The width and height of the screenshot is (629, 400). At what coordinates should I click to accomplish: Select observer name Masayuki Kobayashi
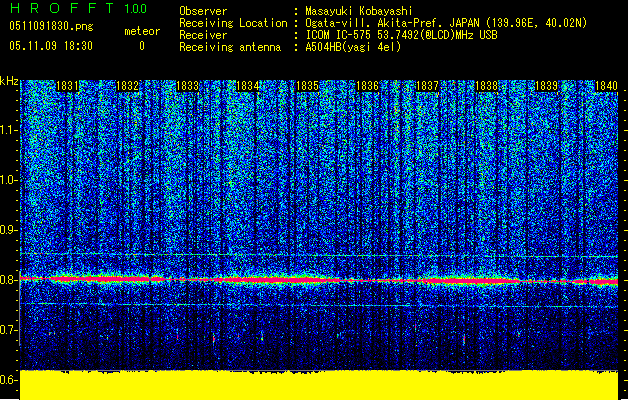coord(359,11)
